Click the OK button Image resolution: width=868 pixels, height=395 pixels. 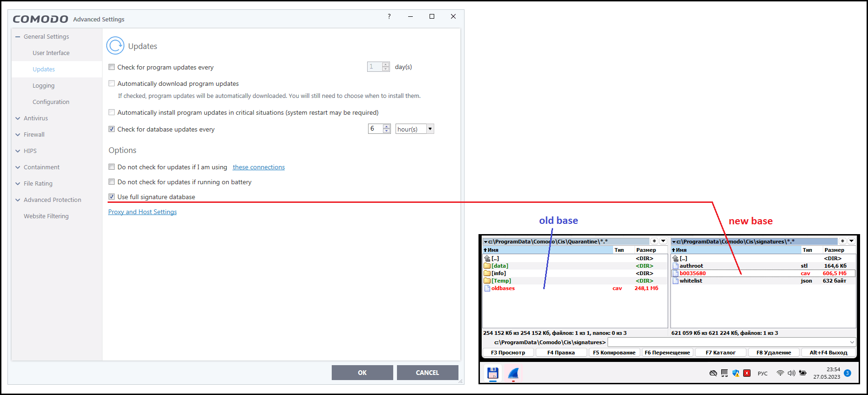click(362, 373)
